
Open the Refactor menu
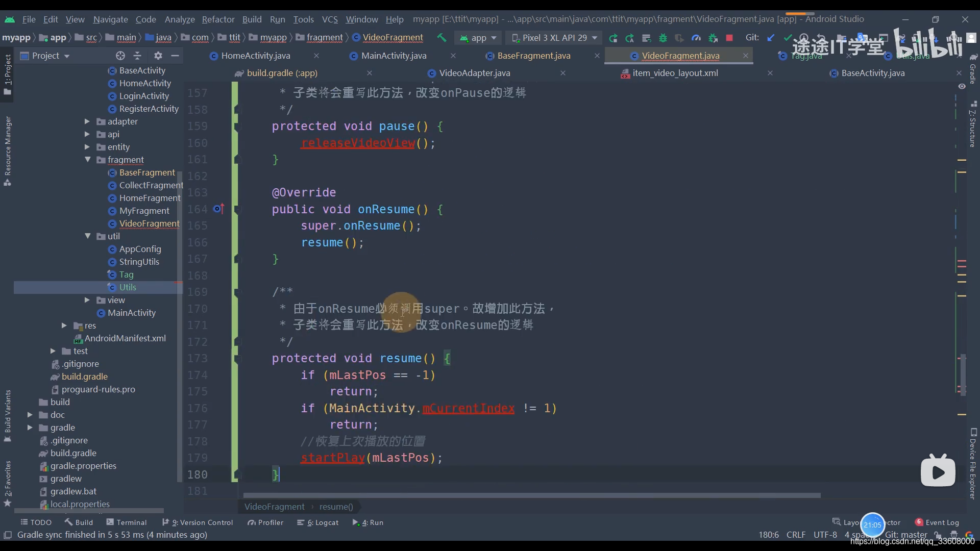[218, 19]
